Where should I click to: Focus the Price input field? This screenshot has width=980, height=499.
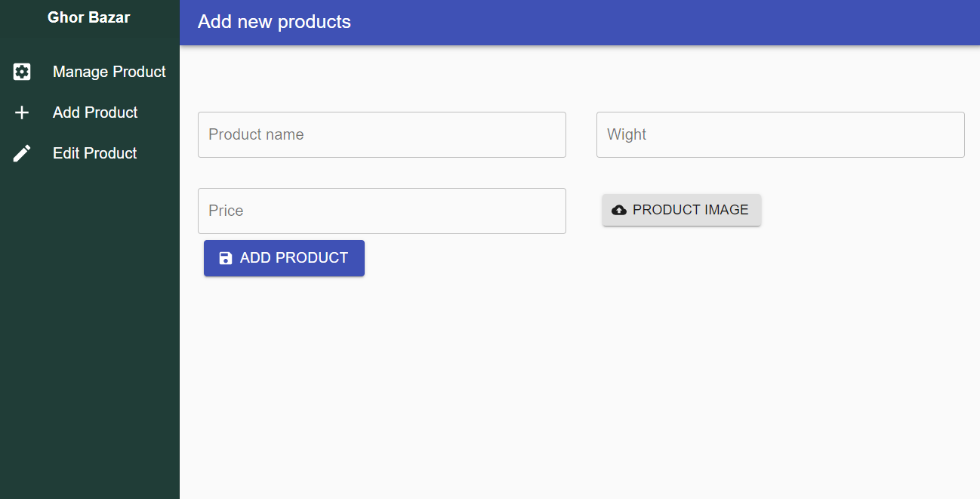(x=382, y=211)
